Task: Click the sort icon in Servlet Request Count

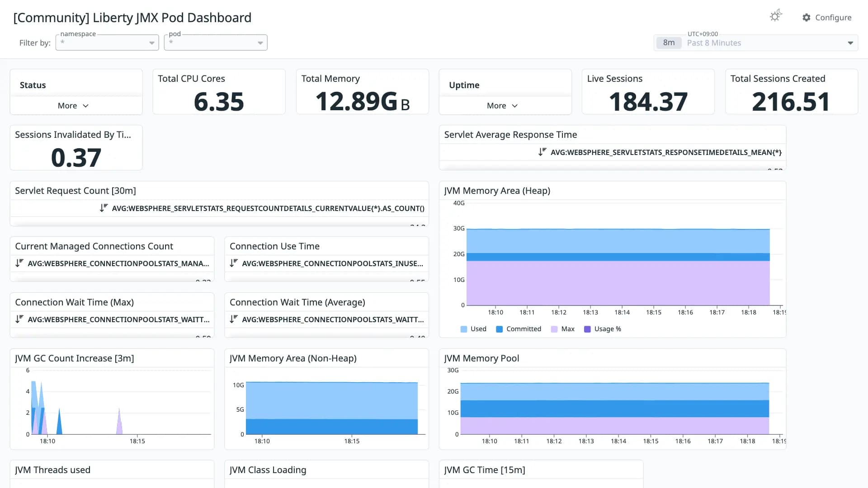Action: click(x=104, y=208)
